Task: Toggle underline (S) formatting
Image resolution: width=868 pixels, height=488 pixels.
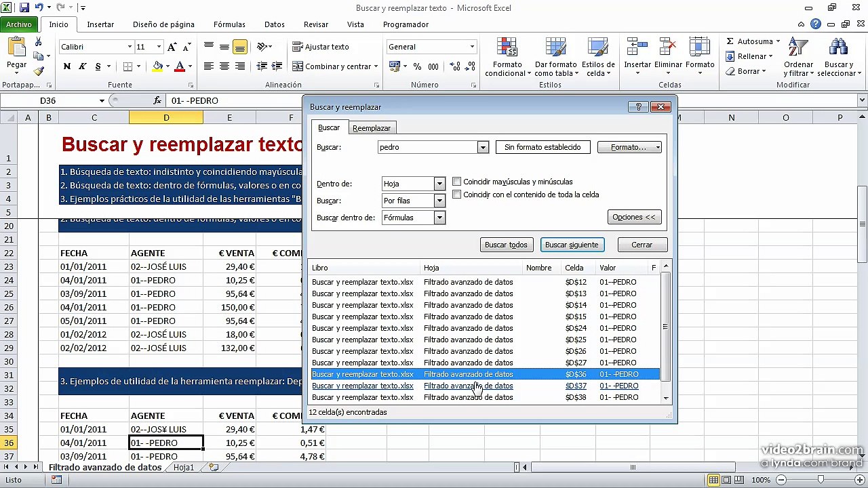Action: click(x=98, y=66)
